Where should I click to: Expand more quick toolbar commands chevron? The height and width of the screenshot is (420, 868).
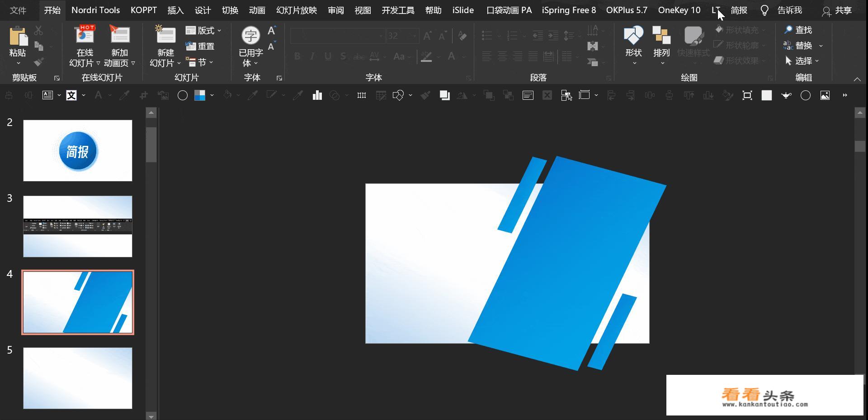(x=845, y=95)
